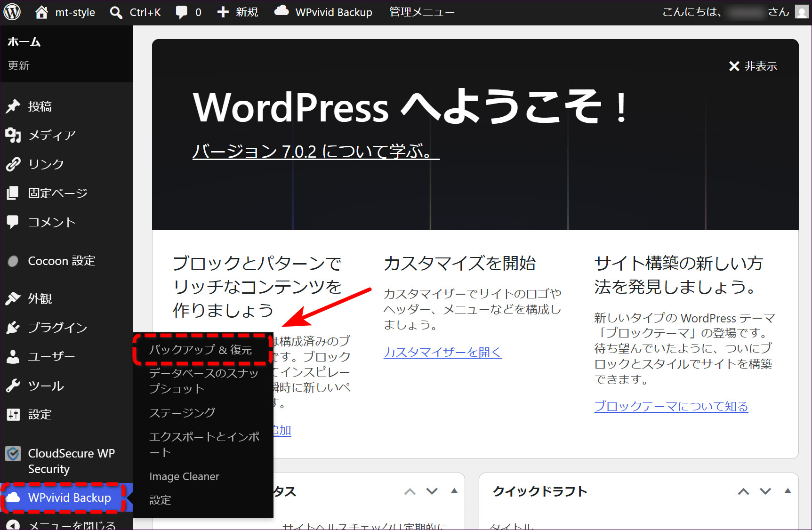Click 更新 under the ホーム menu
This screenshot has width=812, height=530.
point(19,65)
